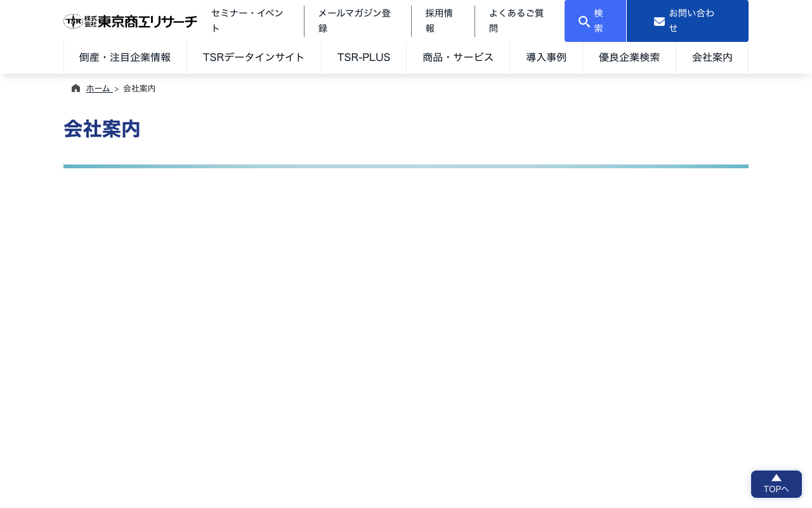Open the TSRデータインサイト menu

(254, 57)
